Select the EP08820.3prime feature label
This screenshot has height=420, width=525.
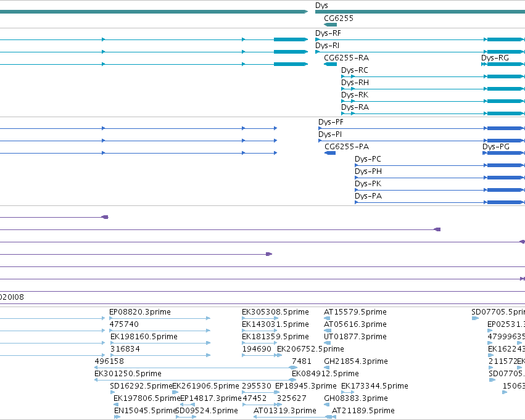click(x=140, y=312)
